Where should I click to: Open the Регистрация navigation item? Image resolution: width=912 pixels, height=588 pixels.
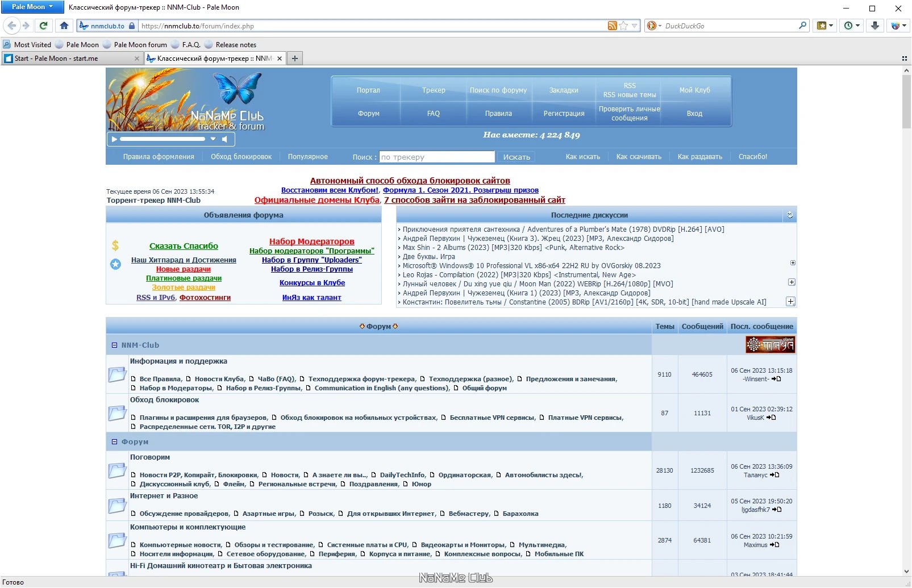coord(564,113)
